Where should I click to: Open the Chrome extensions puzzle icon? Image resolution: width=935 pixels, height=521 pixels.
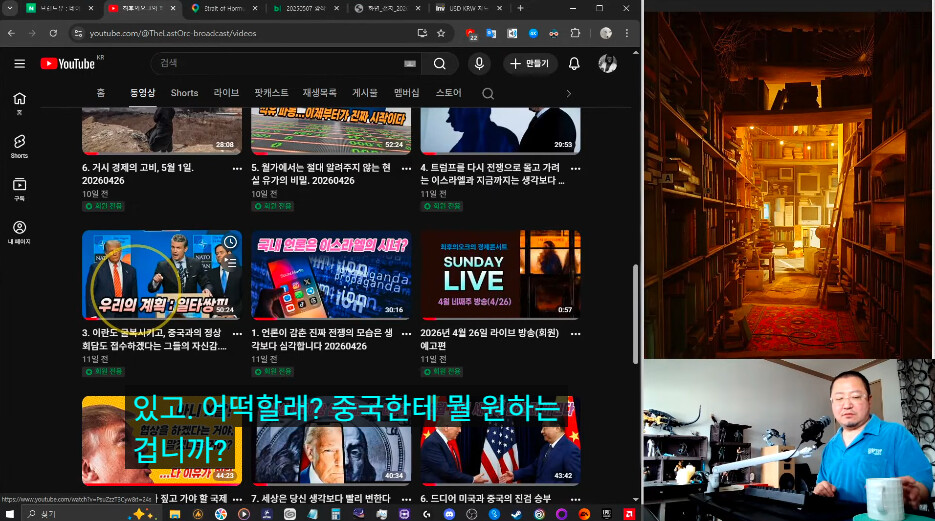[x=575, y=33]
